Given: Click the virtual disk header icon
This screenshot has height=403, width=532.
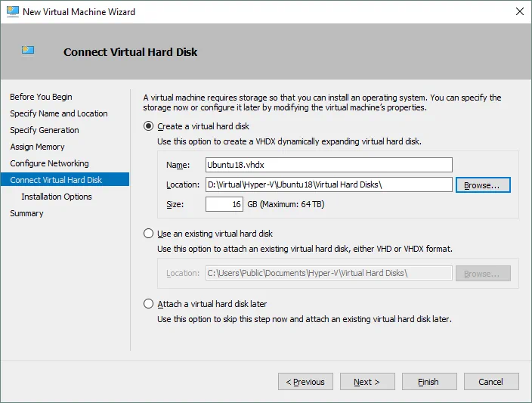Looking at the screenshot, I should point(29,51).
